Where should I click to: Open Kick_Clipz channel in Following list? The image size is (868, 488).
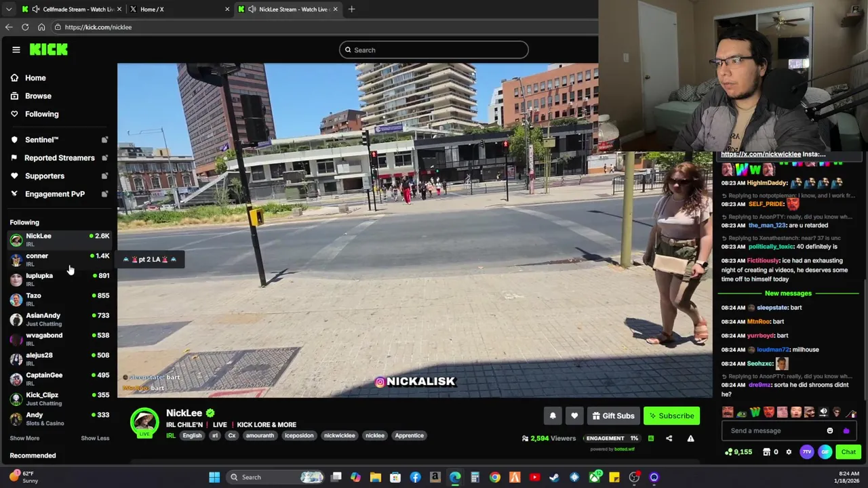[x=59, y=399]
